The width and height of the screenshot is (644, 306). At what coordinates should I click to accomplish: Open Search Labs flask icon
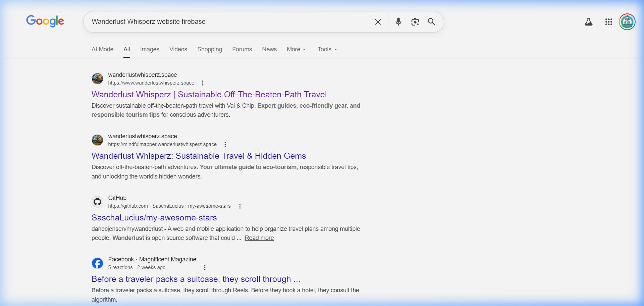pyautogui.click(x=588, y=22)
